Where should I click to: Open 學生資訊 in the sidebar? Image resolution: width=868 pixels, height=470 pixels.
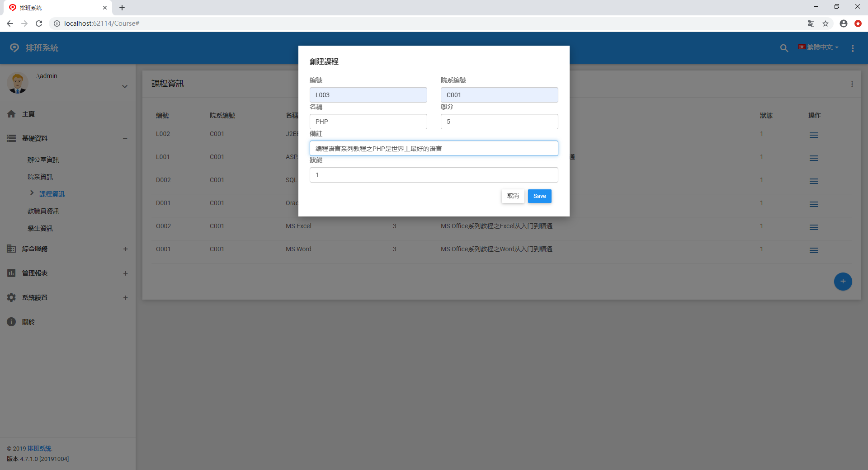coord(40,228)
